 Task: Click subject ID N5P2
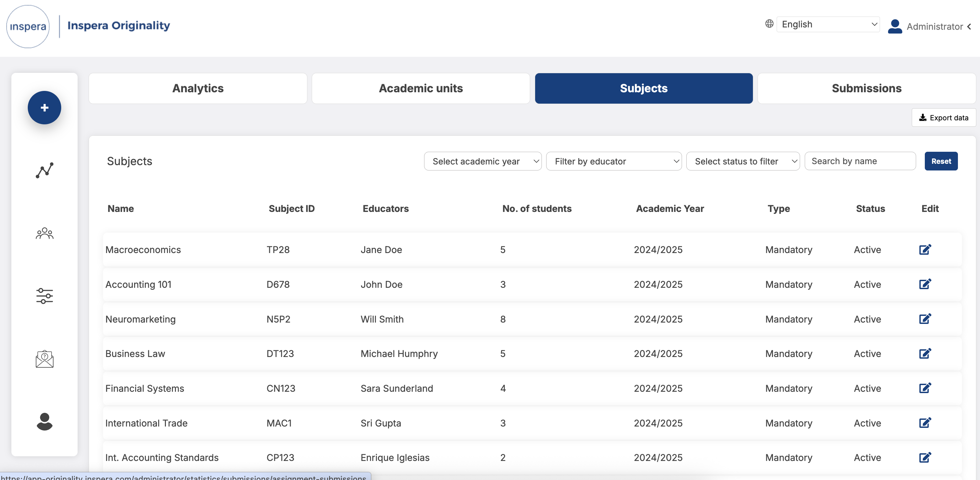coord(279,319)
